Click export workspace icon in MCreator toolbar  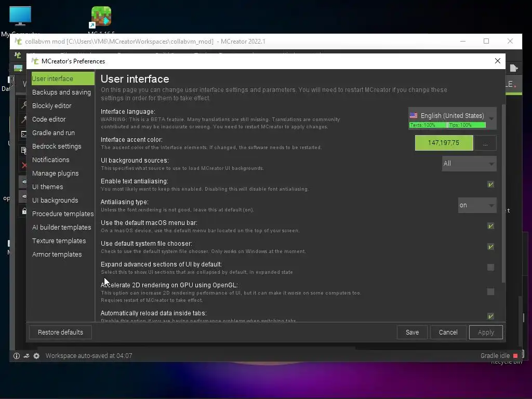point(514,68)
